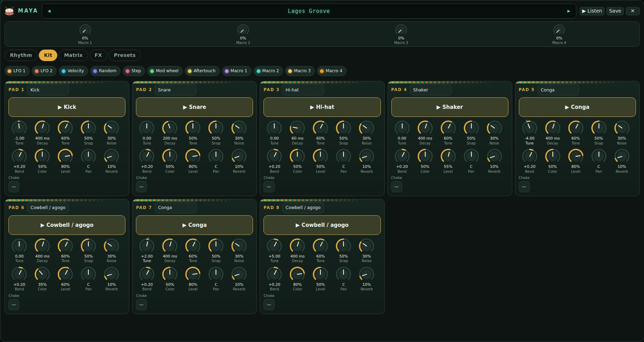Toggle the Pad 5 Choke button

click(524, 187)
